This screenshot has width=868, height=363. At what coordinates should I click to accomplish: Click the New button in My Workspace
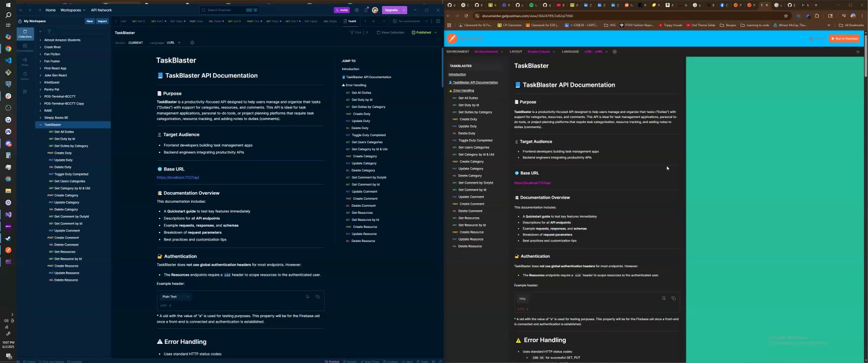pos(90,21)
